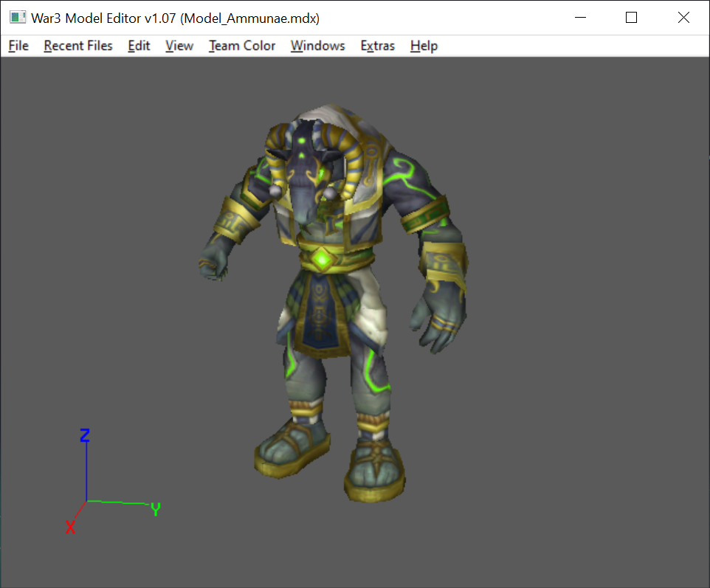Image resolution: width=710 pixels, height=588 pixels.
Task: Open the Windows menu
Action: coord(318,46)
